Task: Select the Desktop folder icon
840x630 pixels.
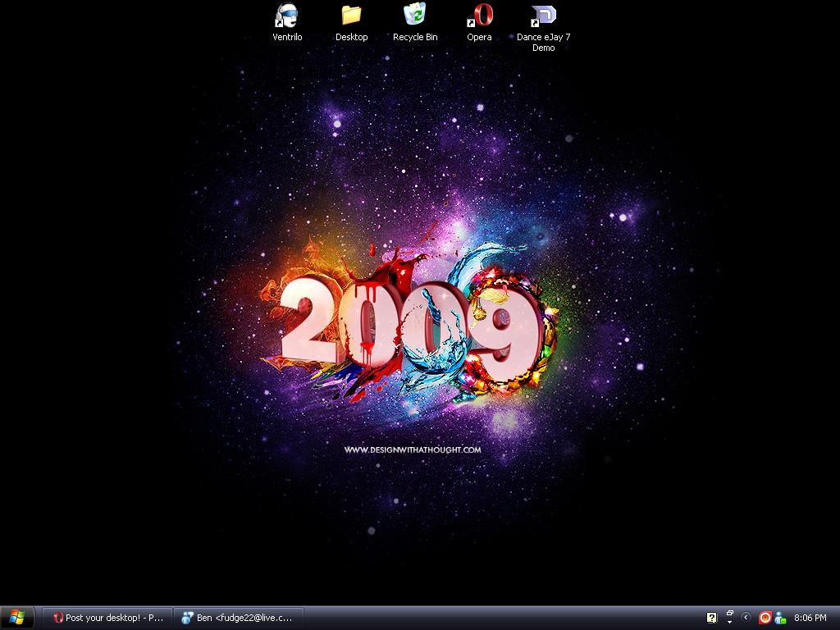Action: tap(351, 22)
